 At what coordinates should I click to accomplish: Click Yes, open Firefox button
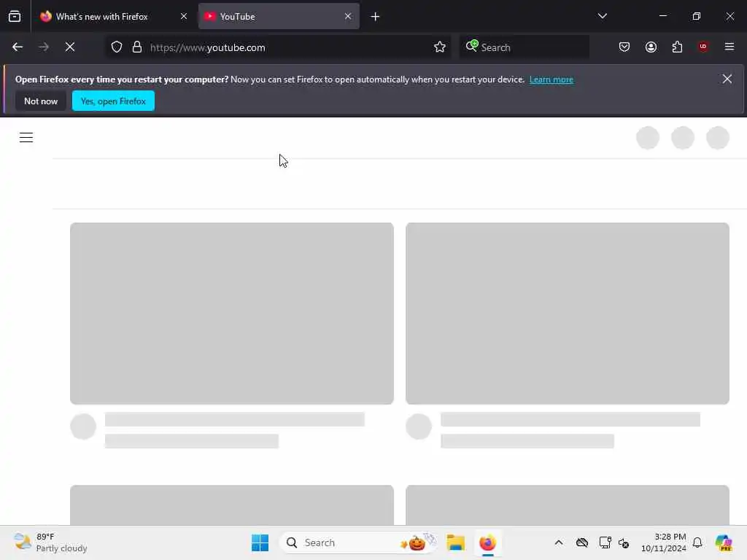click(113, 101)
